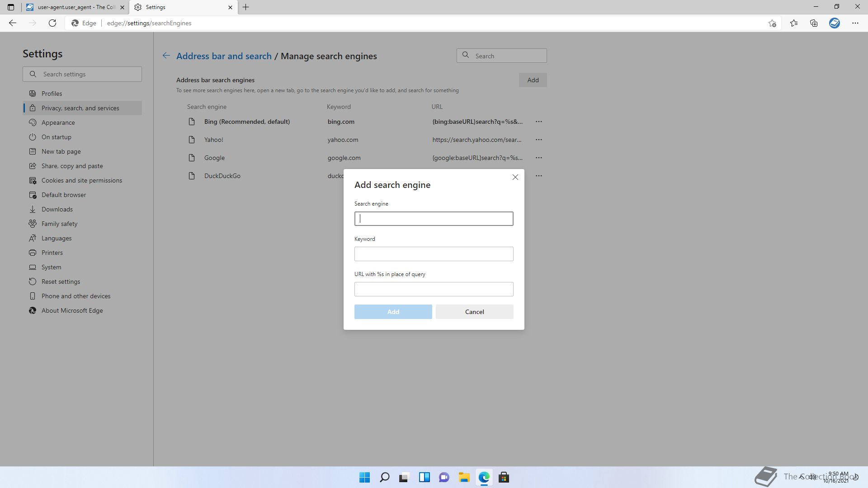Viewport: 868px width, 488px height.
Task: Go back with browser back arrow
Action: (13, 23)
